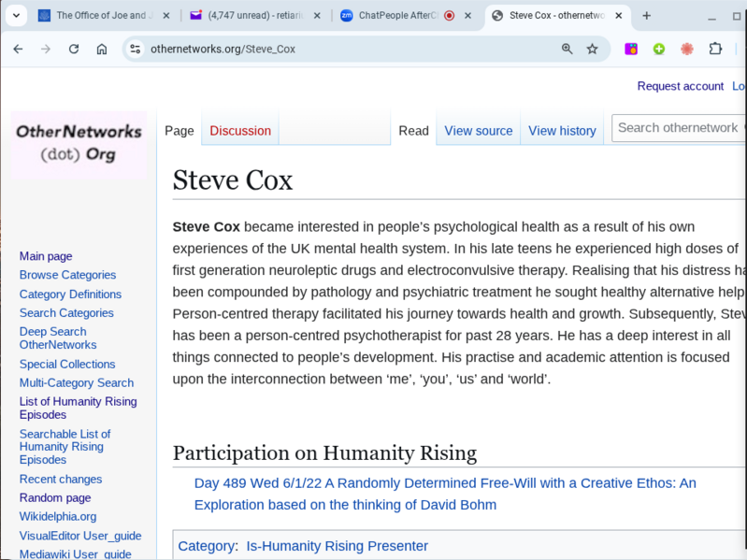This screenshot has width=747, height=560.
Task: Close the 4,747 unread mail tab
Action: point(317,16)
